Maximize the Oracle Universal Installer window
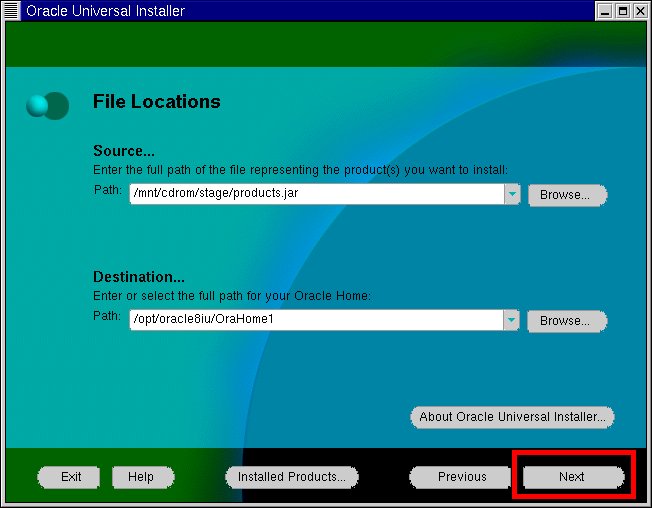 pyautogui.click(x=623, y=11)
